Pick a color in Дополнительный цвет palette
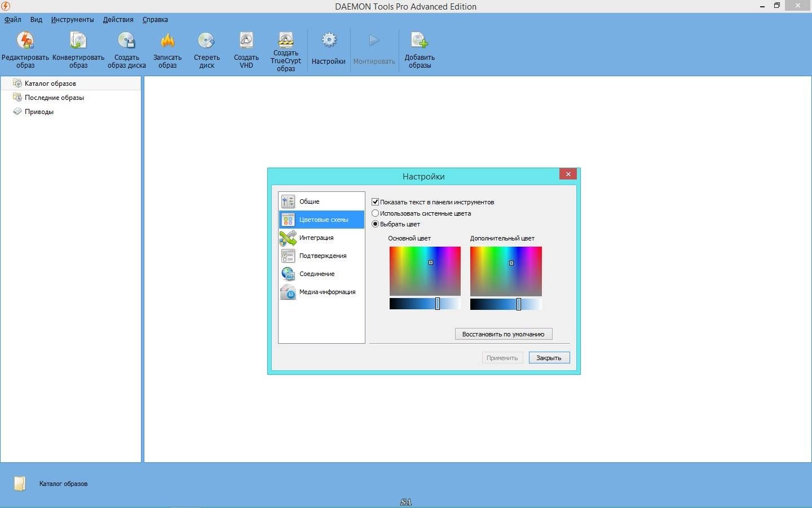The width and height of the screenshot is (812, 508). pyautogui.click(x=506, y=271)
